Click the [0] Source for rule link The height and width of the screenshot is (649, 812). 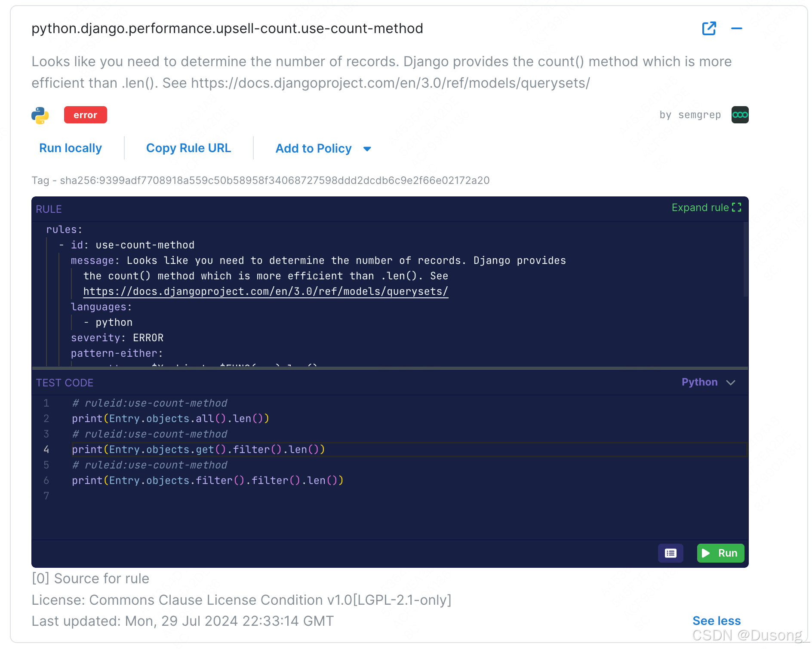pyautogui.click(x=90, y=579)
